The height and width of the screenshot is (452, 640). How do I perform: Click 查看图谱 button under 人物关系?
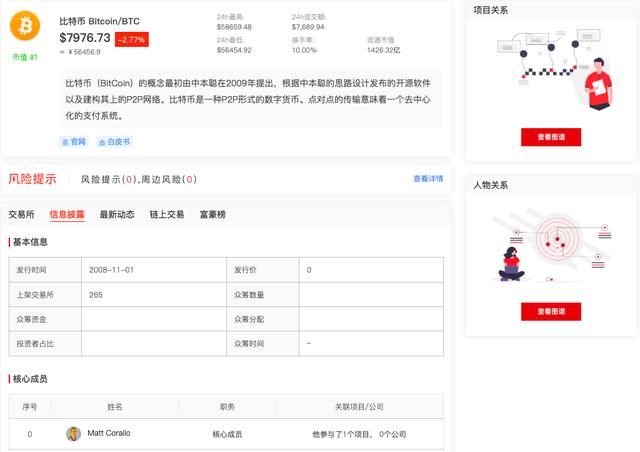pos(551,312)
